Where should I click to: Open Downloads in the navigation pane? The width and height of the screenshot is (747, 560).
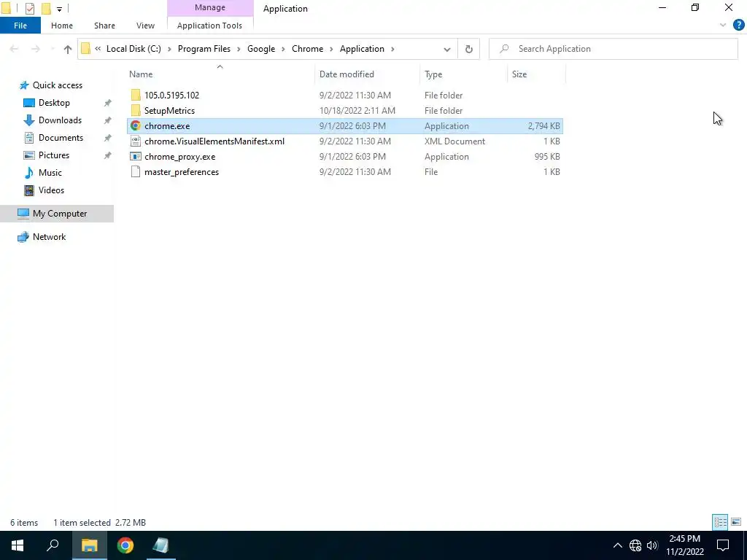(x=60, y=120)
